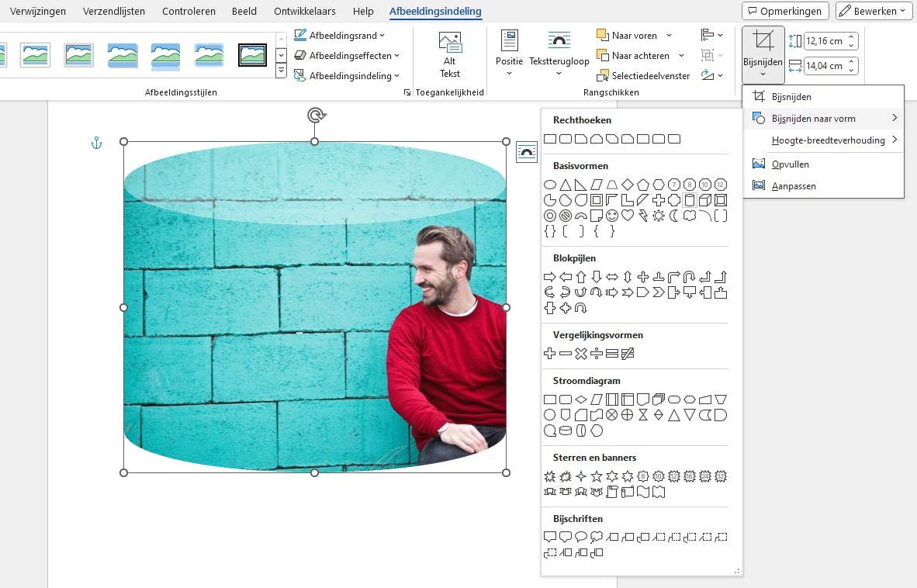Select the smiley face shape
This screenshot has height=588, width=917.
(x=612, y=216)
